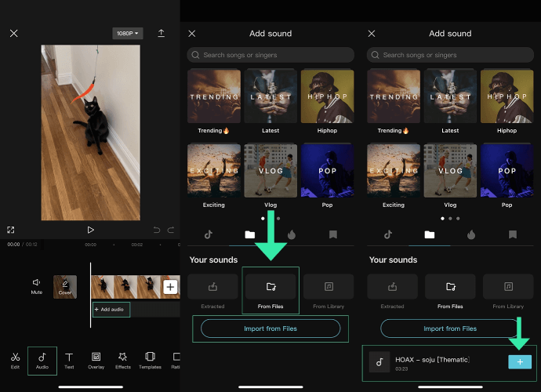
Task: Close the middle Add sound screen
Action: click(x=192, y=34)
